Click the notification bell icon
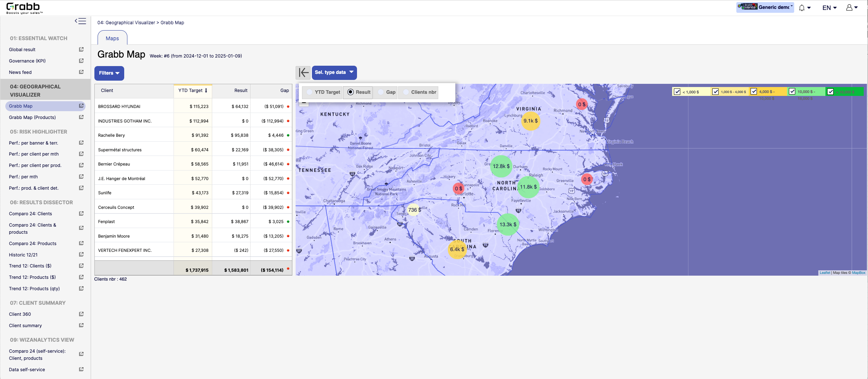The width and height of the screenshot is (868, 379). point(802,8)
